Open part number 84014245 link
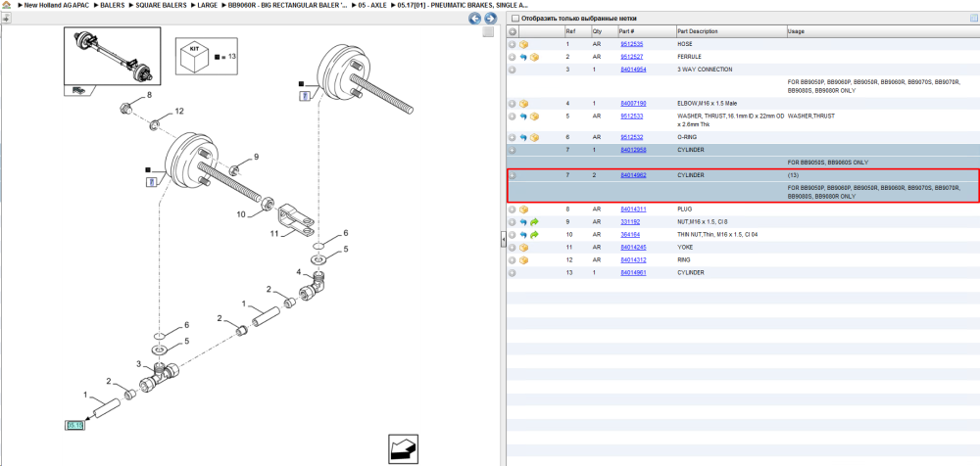Screen dimensions: 980x466 (x=633, y=248)
